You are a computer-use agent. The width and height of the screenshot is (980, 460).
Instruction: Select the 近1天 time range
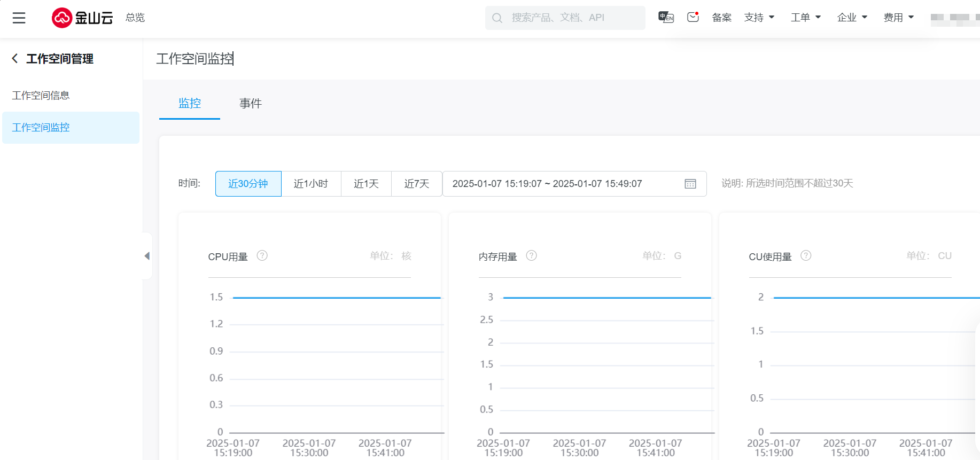pyautogui.click(x=366, y=184)
